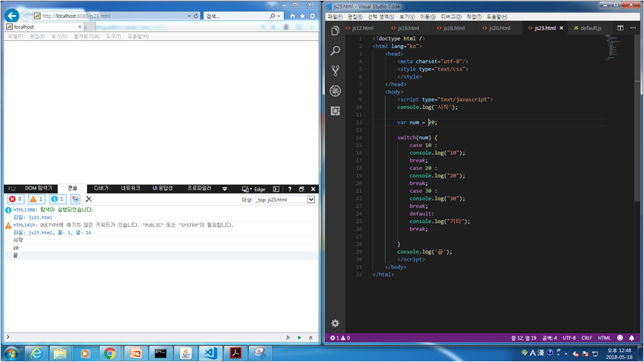Open the Extensions view in VS Code

[335, 111]
